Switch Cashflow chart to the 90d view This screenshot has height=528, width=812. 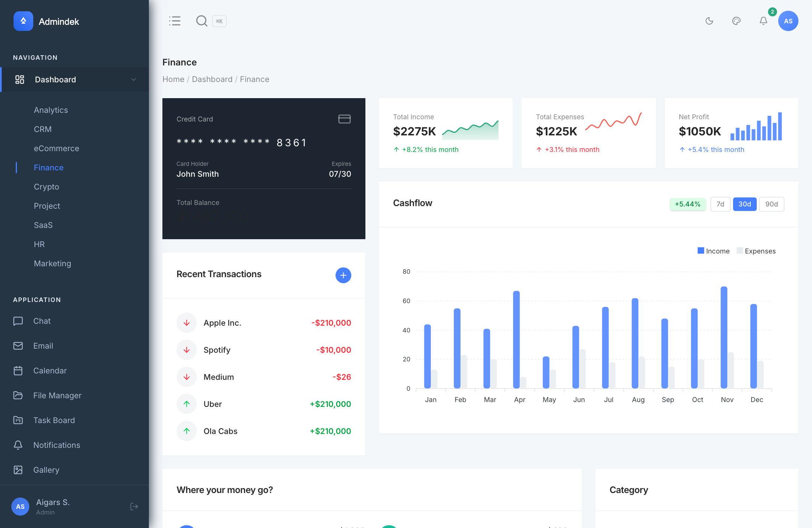coord(771,204)
